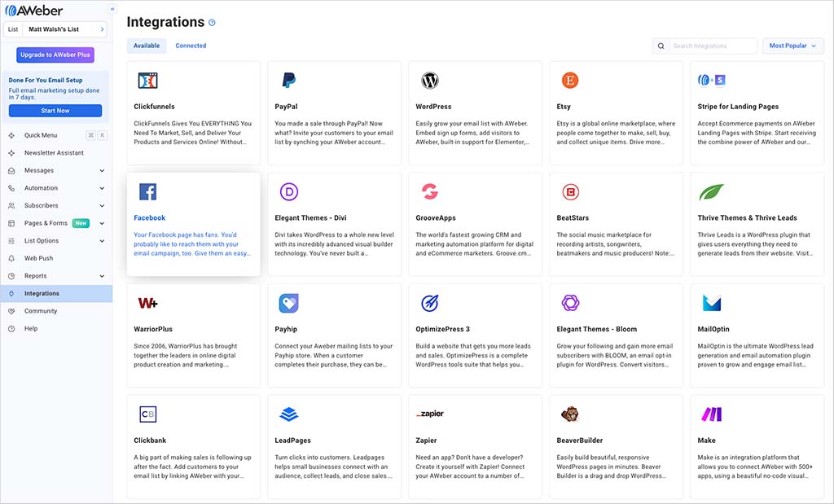Screen dimensions: 834x504
Task: Click the Done For You Email Setup heading
Action: tap(46, 81)
